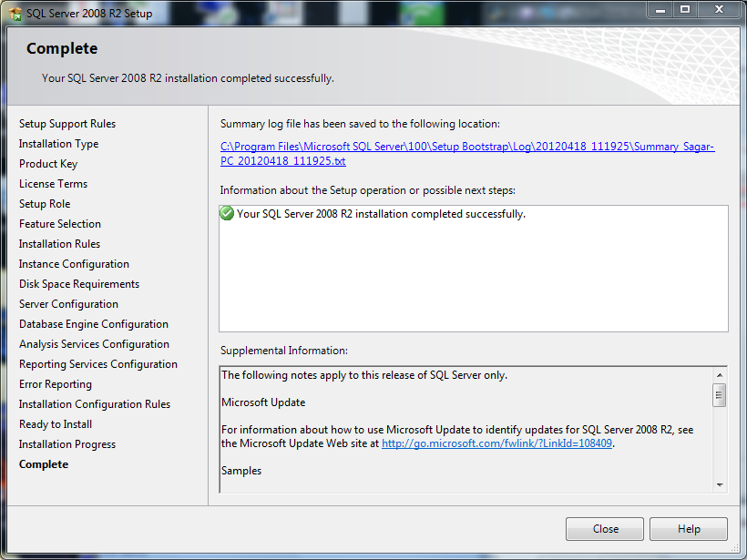Click the 'Samples' heading in notes

241,471
